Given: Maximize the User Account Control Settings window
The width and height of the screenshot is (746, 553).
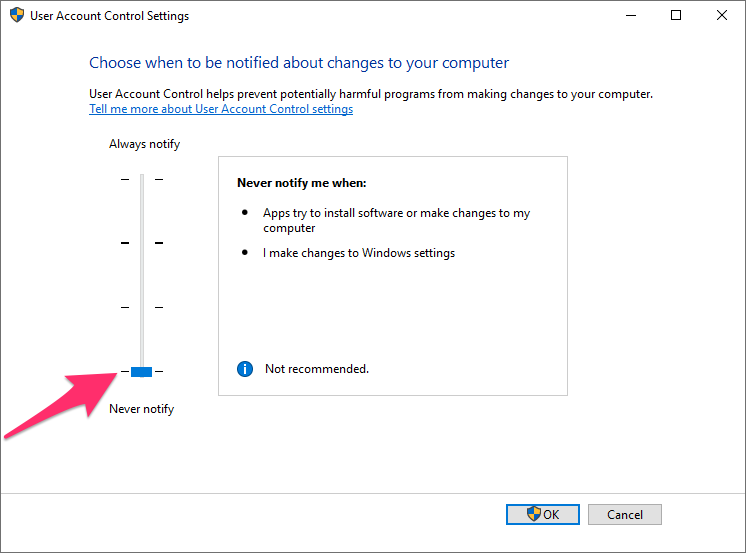Looking at the screenshot, I should coord(676,15).
